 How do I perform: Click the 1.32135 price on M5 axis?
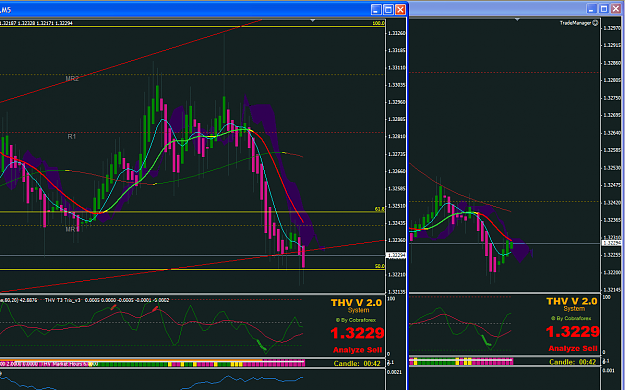[396, 292]
